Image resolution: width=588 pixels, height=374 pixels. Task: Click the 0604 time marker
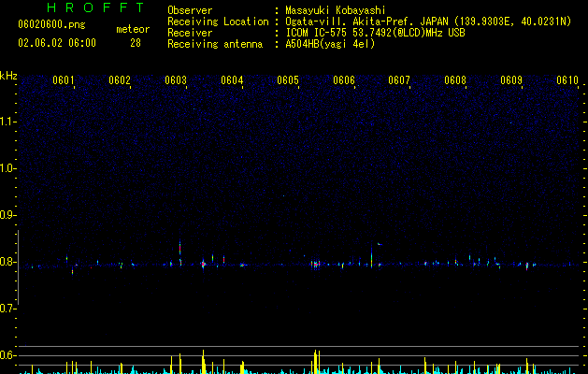click(232, 80)
